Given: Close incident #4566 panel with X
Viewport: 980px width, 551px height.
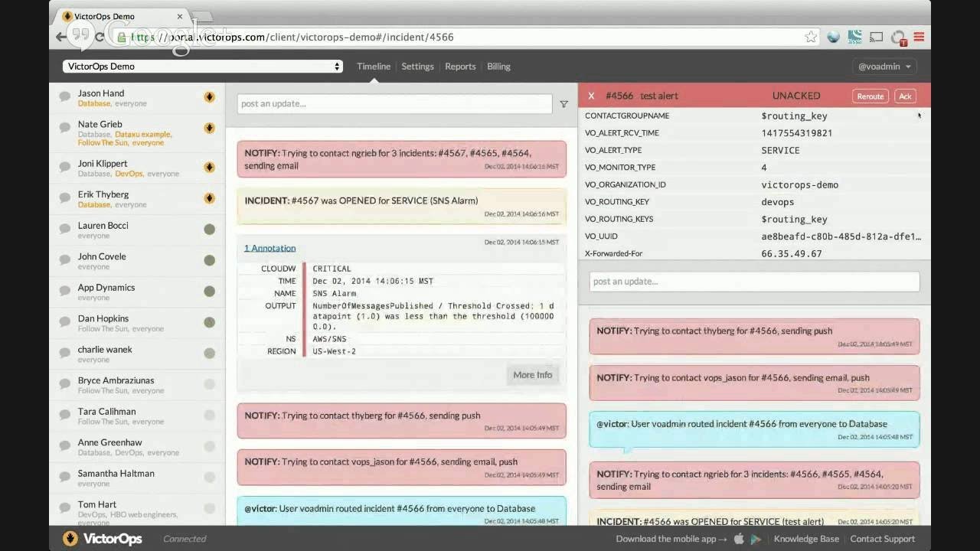Looking at the screenshot, I should [x=591, y=96].
